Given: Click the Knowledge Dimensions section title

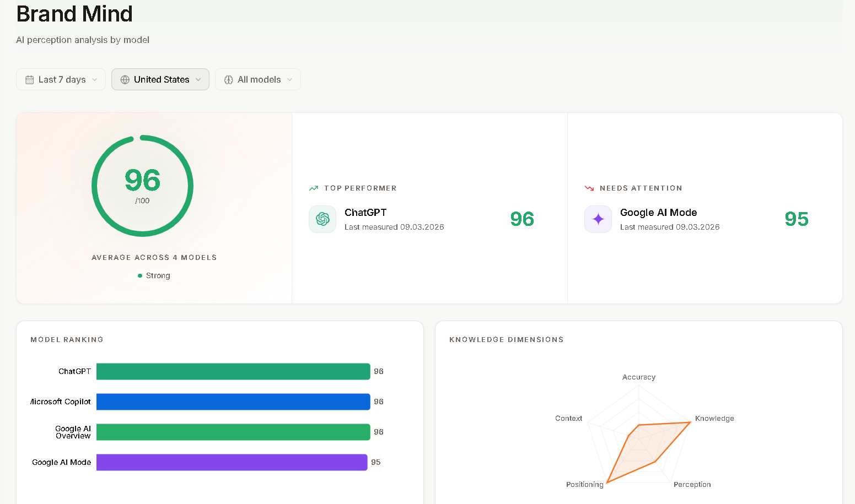Looking at the screenshot, I should pyautogui.click(x=507, y=340).
